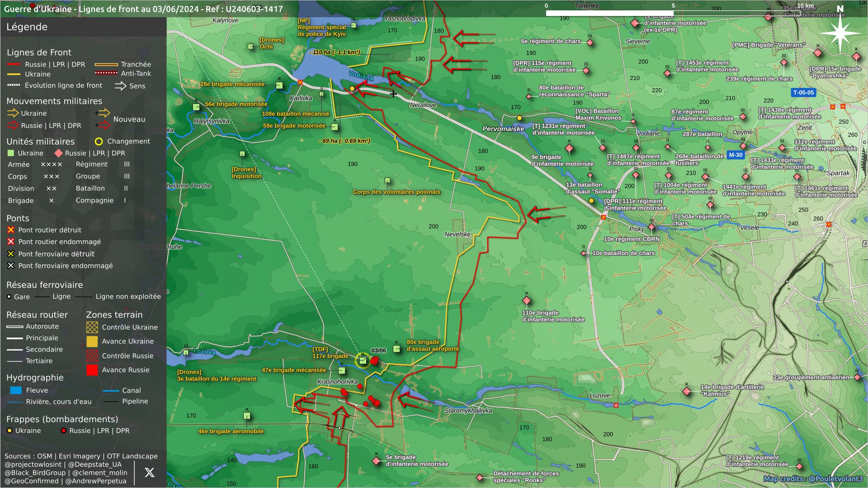Click the 'Mouvements militaires' legend heading
The image size is (868, 488).
tap(54, 101)
